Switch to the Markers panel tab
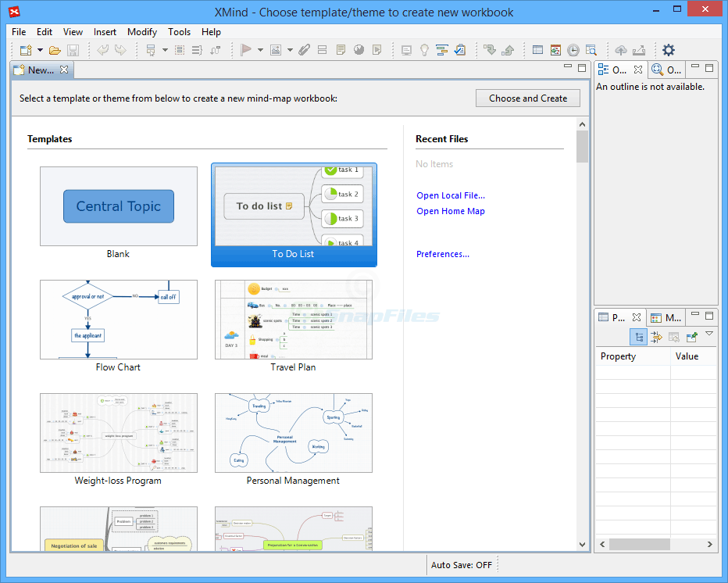The image size is (728, 583). point(666,318)
